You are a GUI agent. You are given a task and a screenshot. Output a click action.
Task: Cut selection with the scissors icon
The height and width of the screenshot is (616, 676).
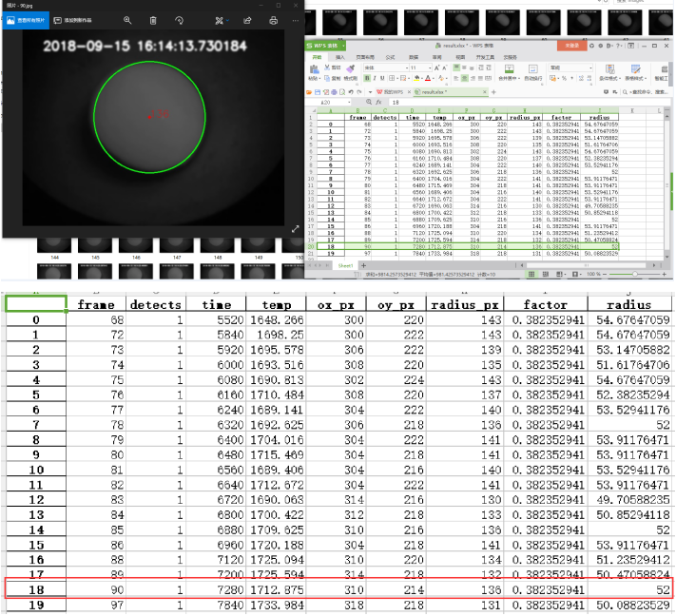click(327, 67)
